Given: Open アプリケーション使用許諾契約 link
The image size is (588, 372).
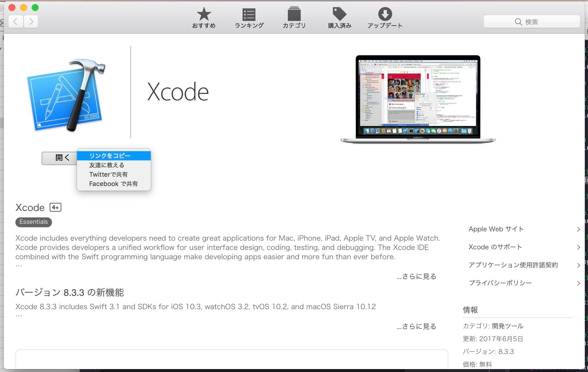Looking at the screenshot, I should point(513,265).
